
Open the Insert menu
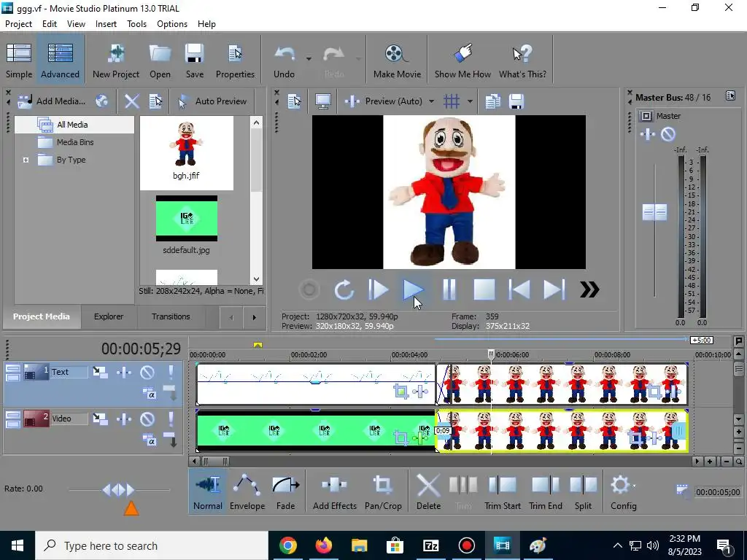pos(106,24)
